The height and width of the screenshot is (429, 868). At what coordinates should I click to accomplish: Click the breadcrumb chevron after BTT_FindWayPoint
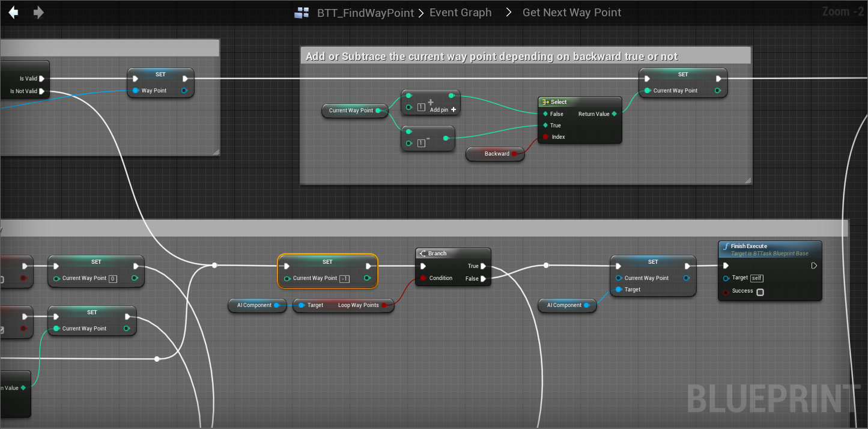point(422,13)
